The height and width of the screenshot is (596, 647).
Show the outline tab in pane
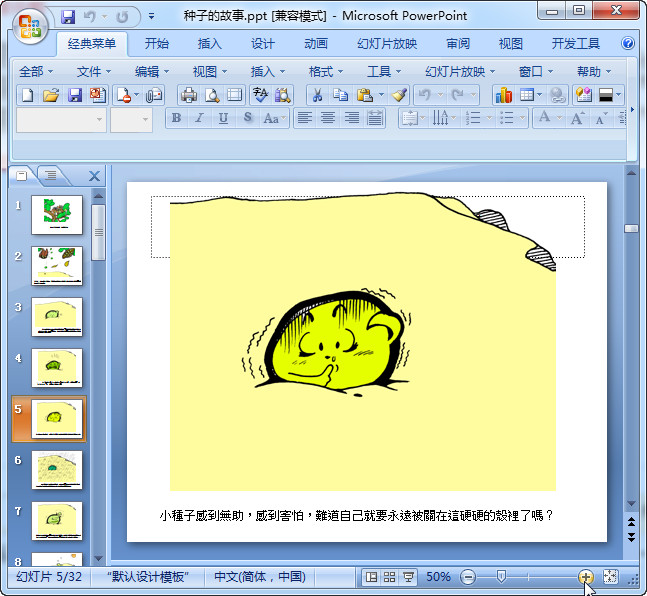pyautogui.click(x=51, y=175)
